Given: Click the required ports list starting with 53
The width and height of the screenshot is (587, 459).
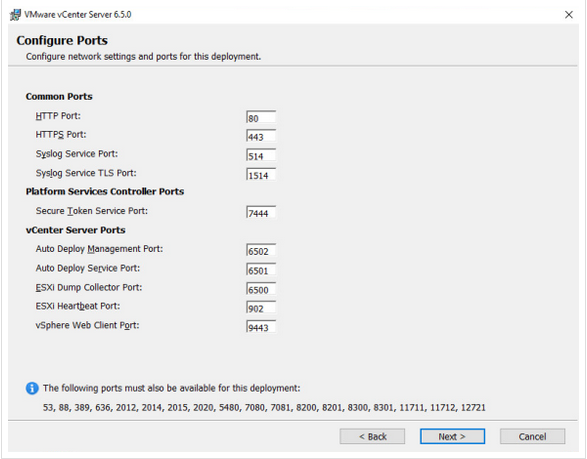Looking at the screenshot, I should [264, 408].
